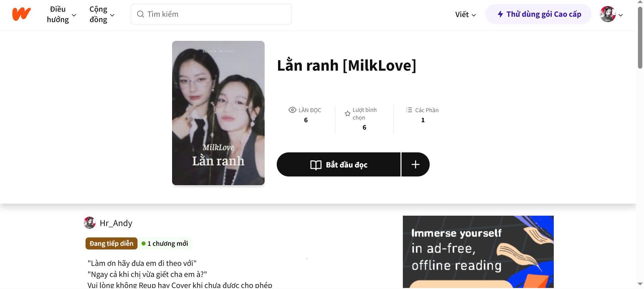Open profile avatar account menu
The height and width of the screenshot is (289, 644).
611,14
